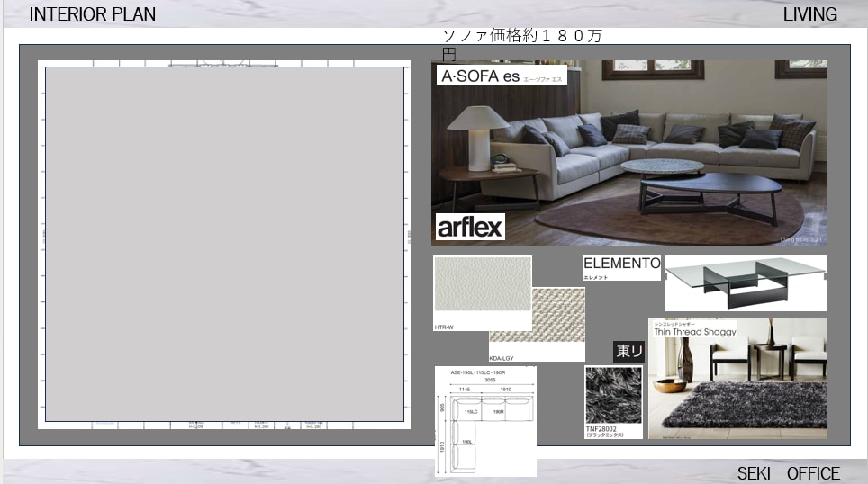Click the 東リ brand label
The image size is (868, 484).
click(x=628, y=352)
